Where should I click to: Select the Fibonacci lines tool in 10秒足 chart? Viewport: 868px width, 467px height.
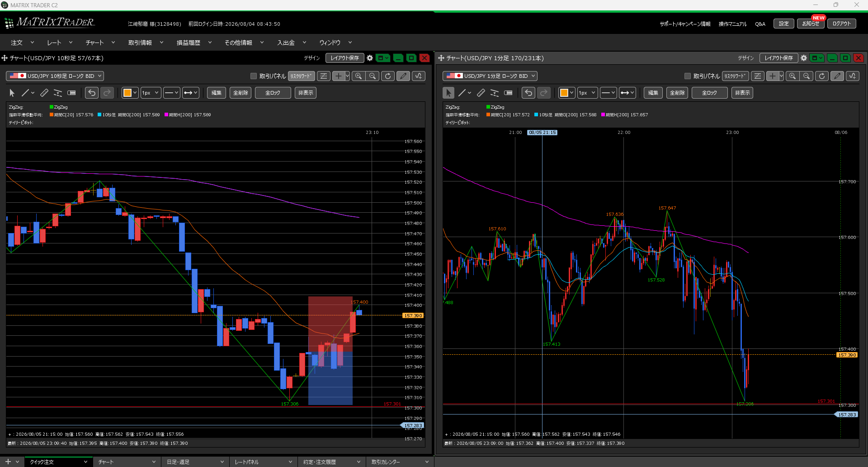pos(58,93)
